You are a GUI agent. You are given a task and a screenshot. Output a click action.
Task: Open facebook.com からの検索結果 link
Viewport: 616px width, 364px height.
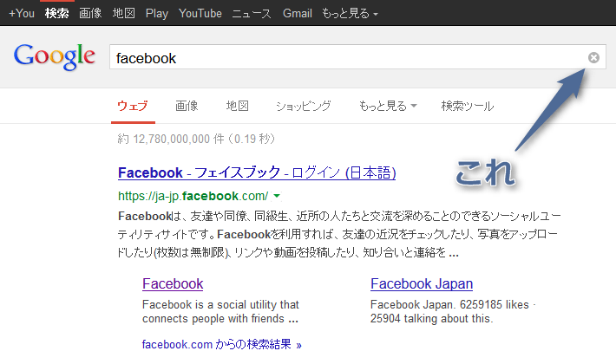click(221, 344)
